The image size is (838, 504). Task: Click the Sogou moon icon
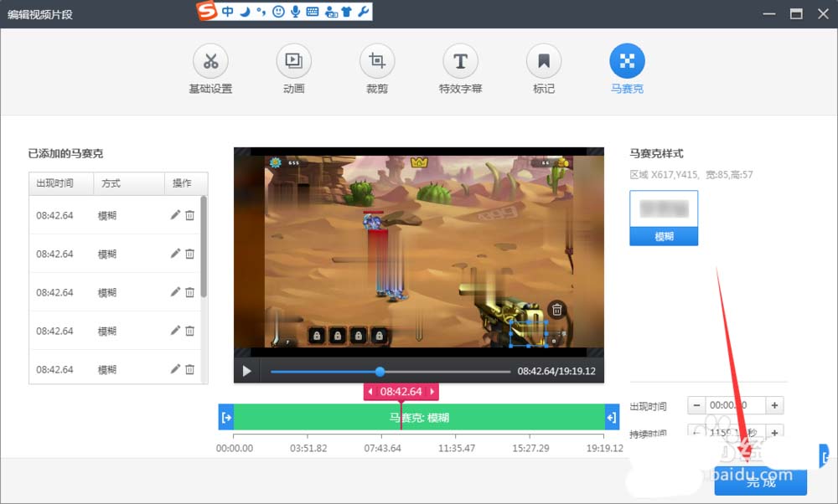click(245, 11)
